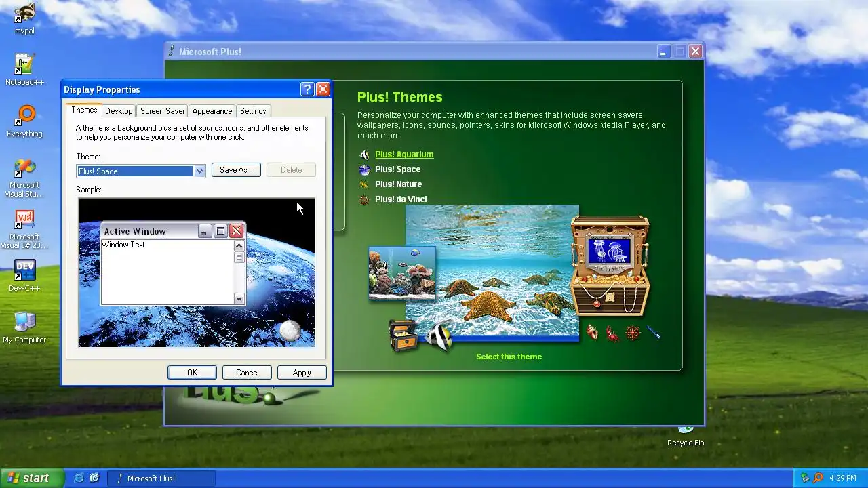
Task: Minimize the Microsoft Plus! window
Action: point(664,52)
